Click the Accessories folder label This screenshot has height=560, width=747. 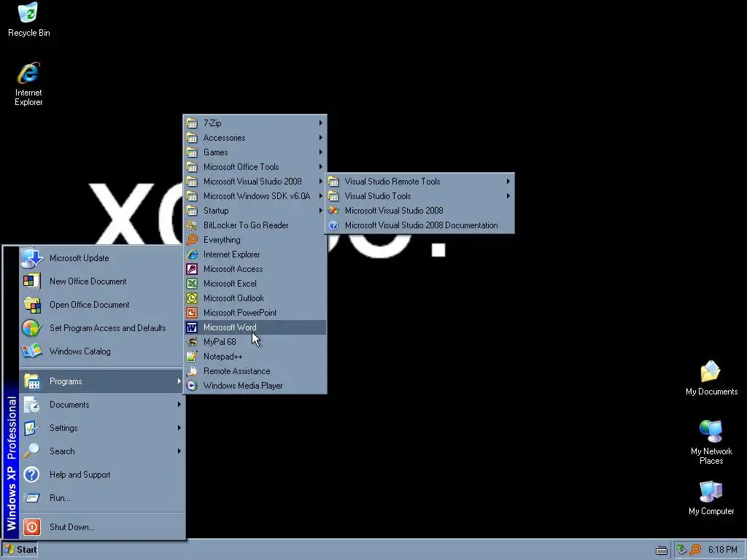(x=224, y=138)
